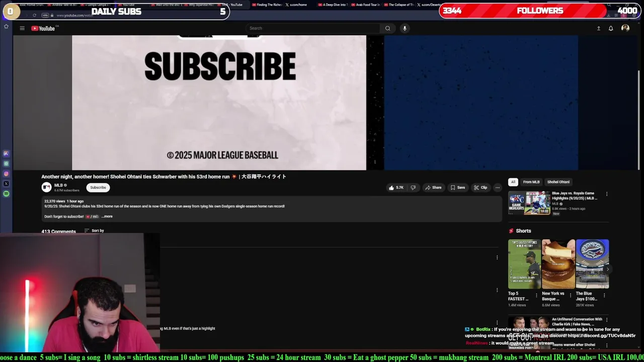Switch to The Collapse of Th browser tab
Viewport: 644px width, 362px height.
[399, 5]
